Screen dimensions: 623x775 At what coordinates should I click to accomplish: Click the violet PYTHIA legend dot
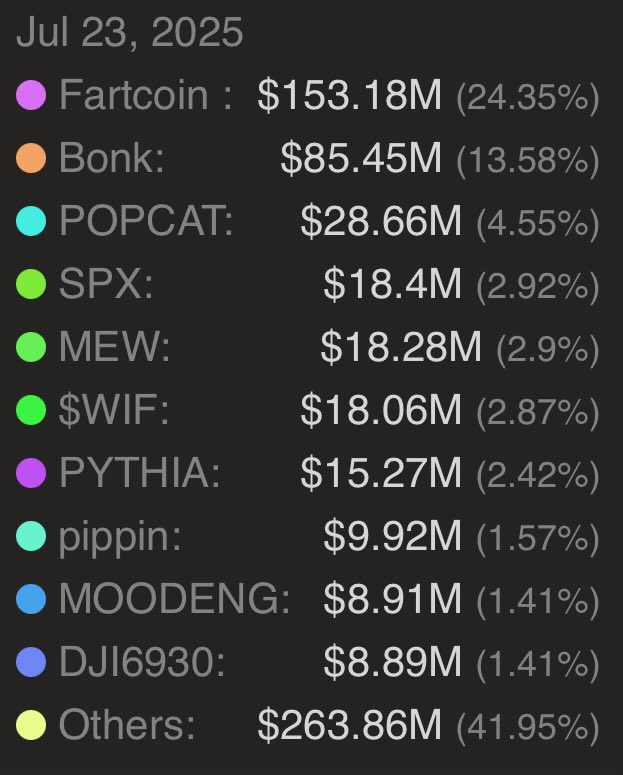tap(31, 473)
